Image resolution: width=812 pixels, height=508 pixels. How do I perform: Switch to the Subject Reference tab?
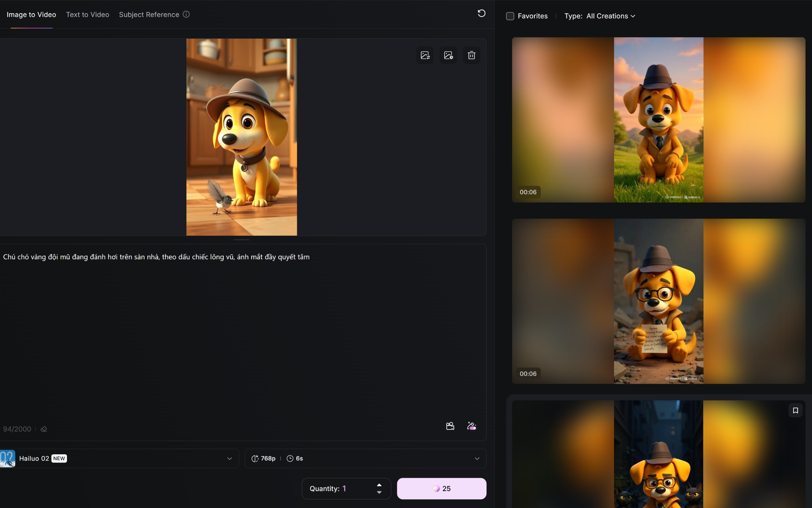149,14
